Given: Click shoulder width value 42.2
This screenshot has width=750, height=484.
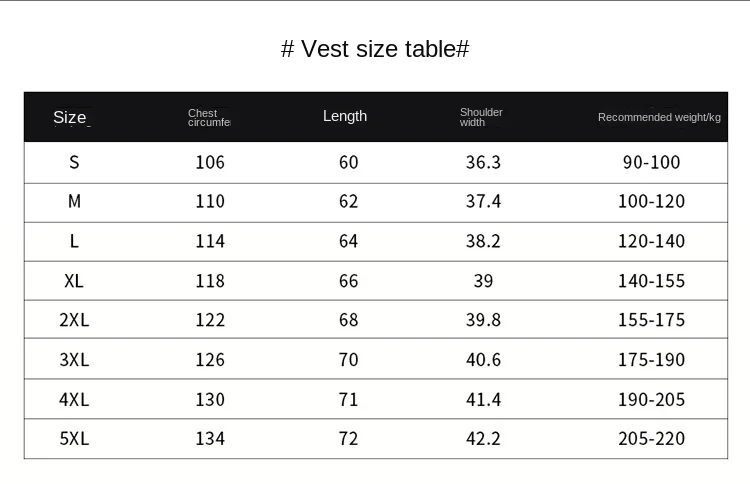Looking at the screenshot, I should pos(483,439).
